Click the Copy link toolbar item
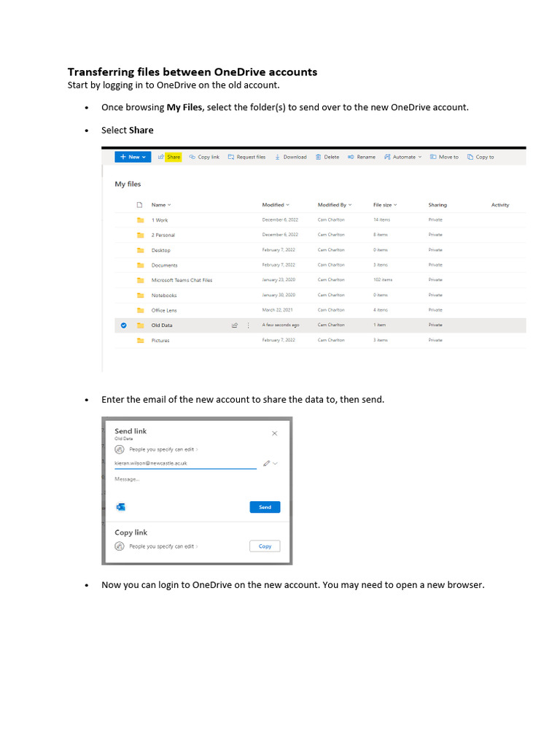The image size is (560, 747). point(204,157)
